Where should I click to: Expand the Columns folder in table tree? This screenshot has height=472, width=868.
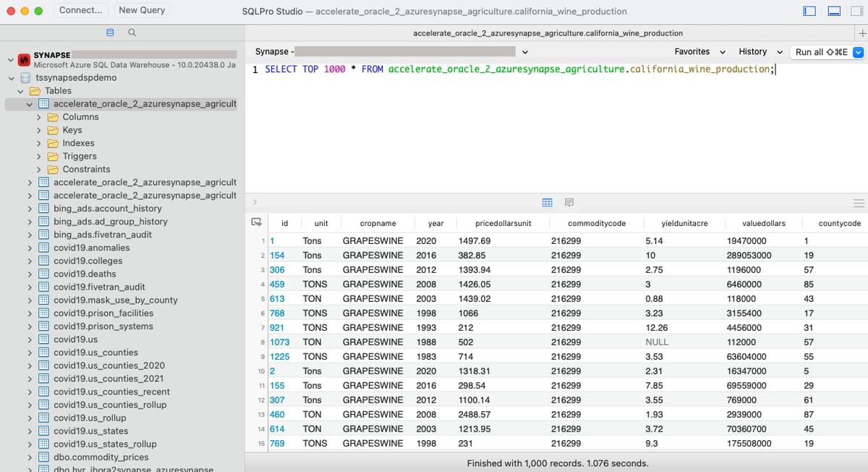(39, 117)
